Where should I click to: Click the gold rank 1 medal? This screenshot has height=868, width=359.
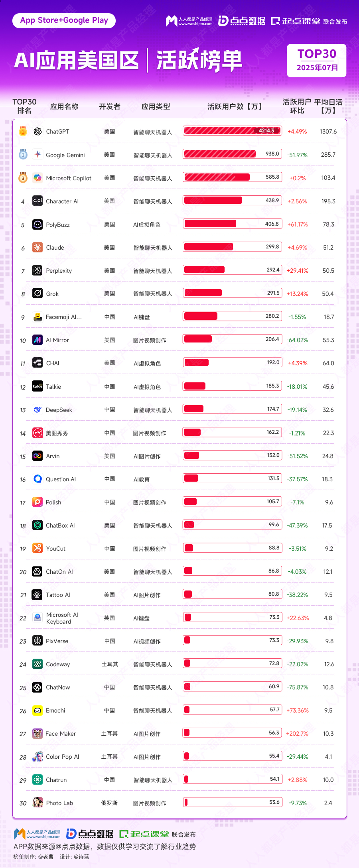(x=23, y=131)
